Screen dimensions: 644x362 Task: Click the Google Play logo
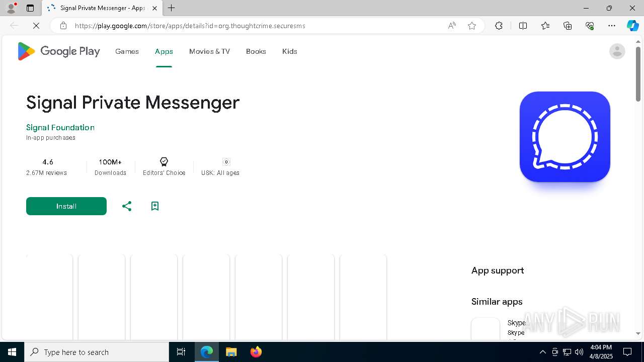point(58,51)
